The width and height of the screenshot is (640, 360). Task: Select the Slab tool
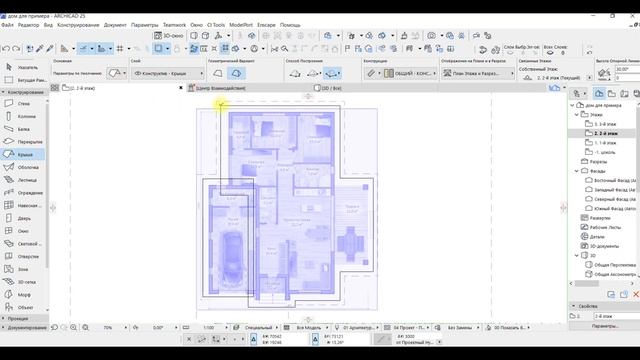coord(23,142)
